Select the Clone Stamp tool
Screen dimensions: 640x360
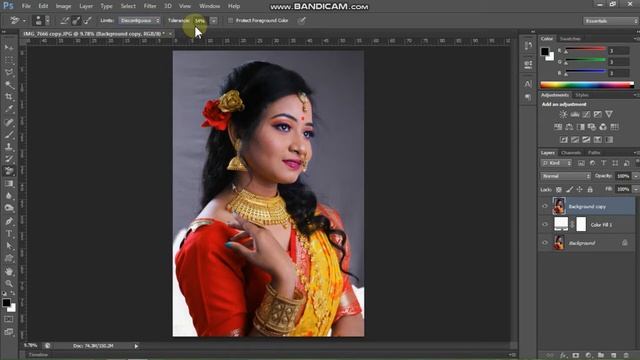click(9, 147)
